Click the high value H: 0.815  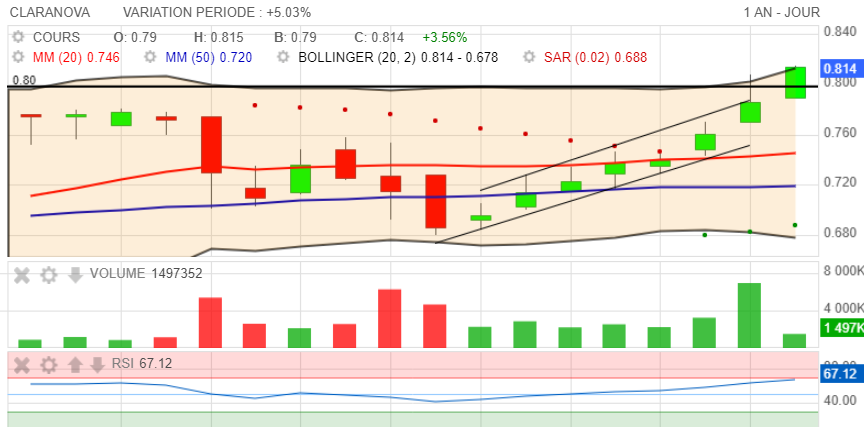coord(219,37)
